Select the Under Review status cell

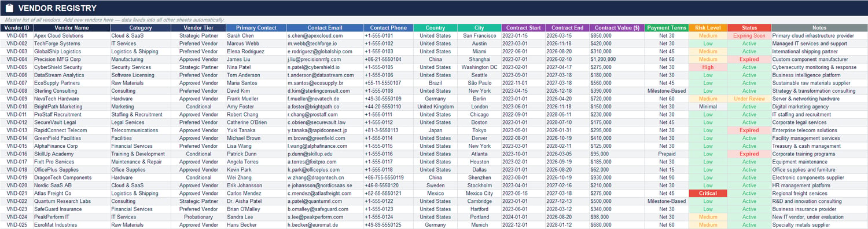coord(749,99)
